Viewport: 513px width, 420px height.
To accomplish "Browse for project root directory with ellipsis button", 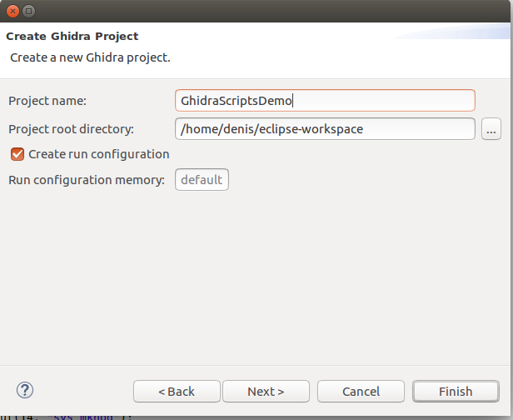I will tap(491, 129).
